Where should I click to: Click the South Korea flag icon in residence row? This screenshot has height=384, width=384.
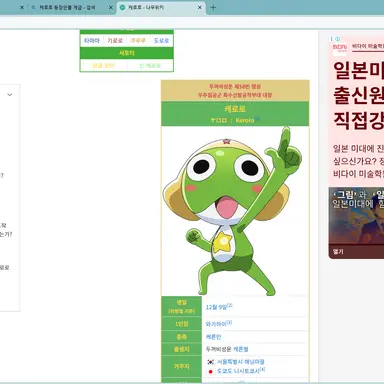[210, 362]
